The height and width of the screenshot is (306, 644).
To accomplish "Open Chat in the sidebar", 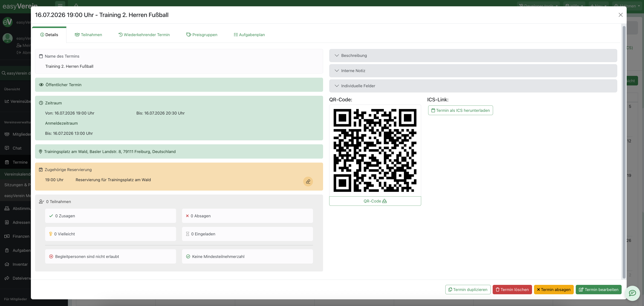I will 17,148.
